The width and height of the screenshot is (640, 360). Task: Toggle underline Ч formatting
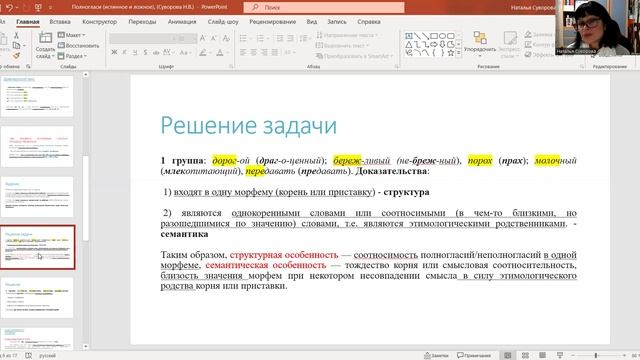tap(135, 52)
